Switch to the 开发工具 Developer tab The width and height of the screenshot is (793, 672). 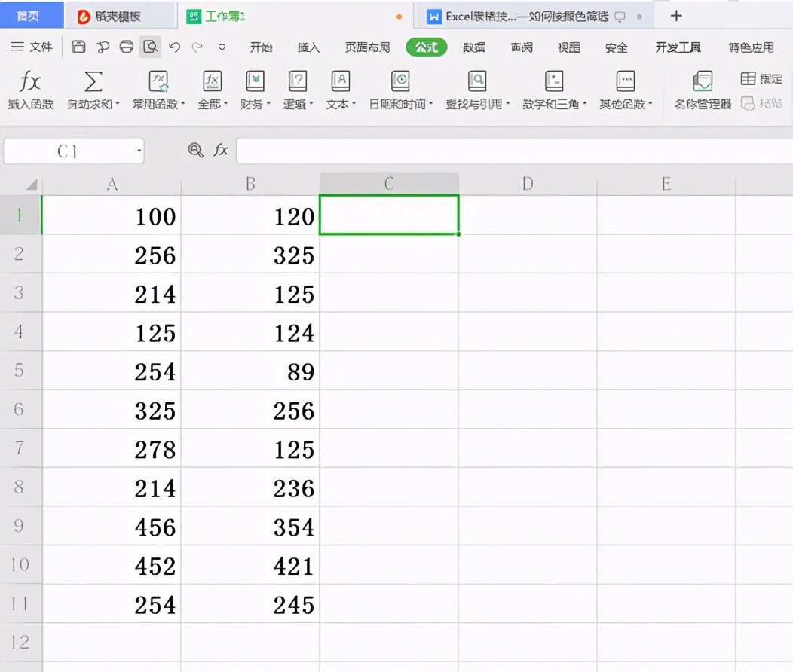click(x=678, y=47)
